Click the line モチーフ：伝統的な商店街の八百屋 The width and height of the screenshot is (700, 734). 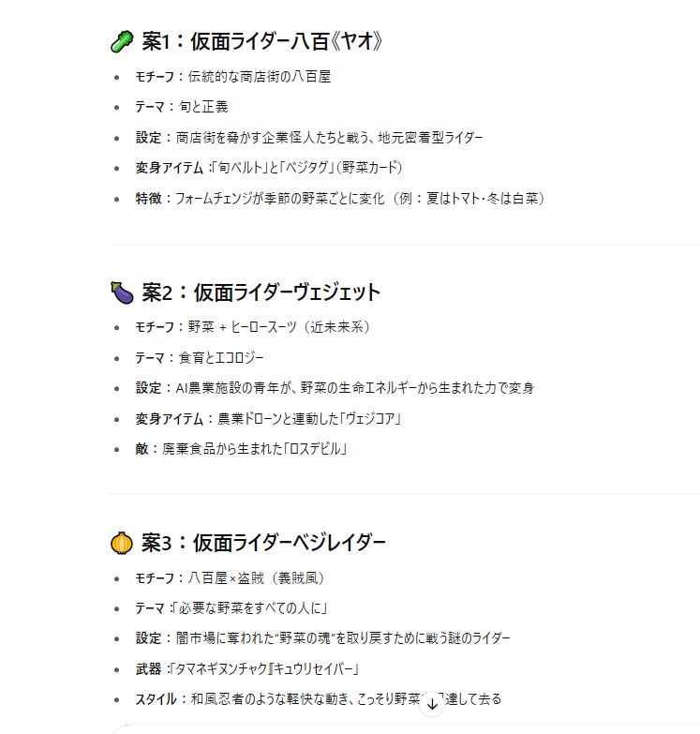pos(233,77)
